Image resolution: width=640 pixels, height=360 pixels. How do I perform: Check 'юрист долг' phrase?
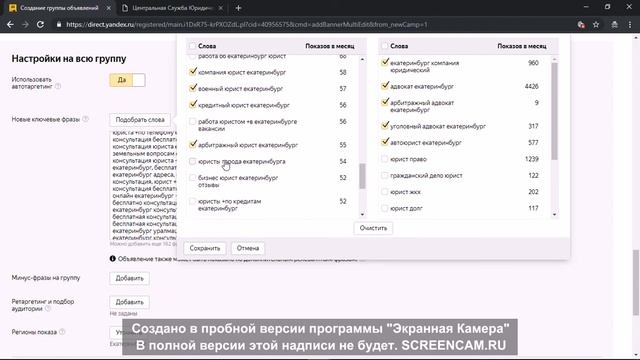(384, 208)
